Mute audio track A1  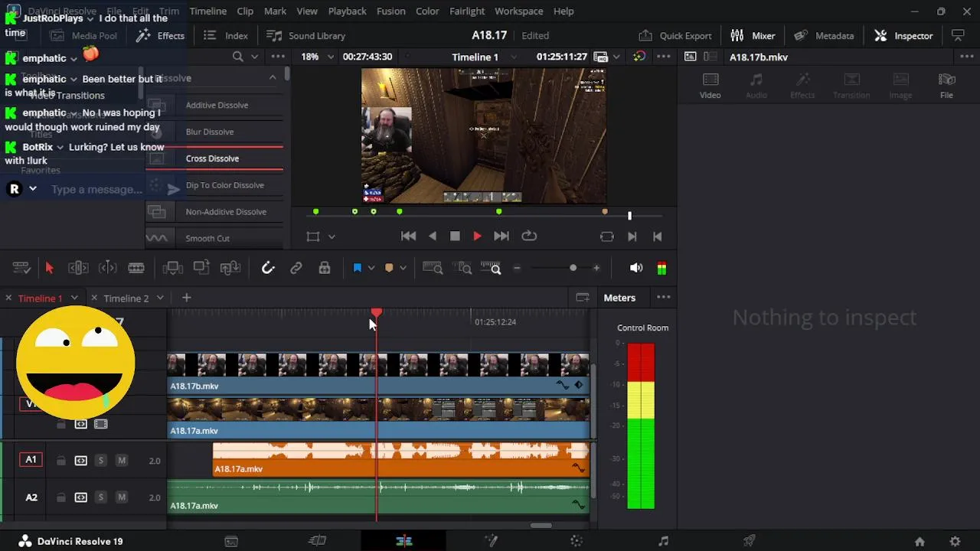point(122,461)
